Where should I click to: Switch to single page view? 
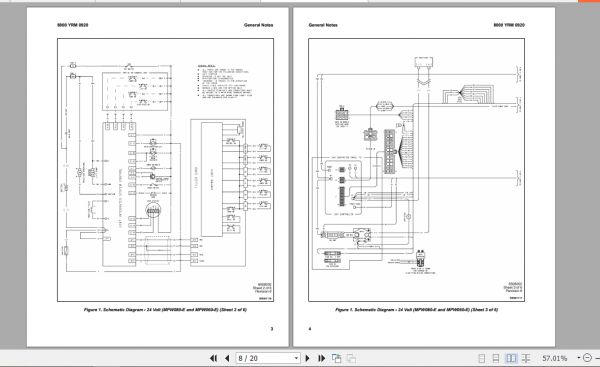(482, 358)
